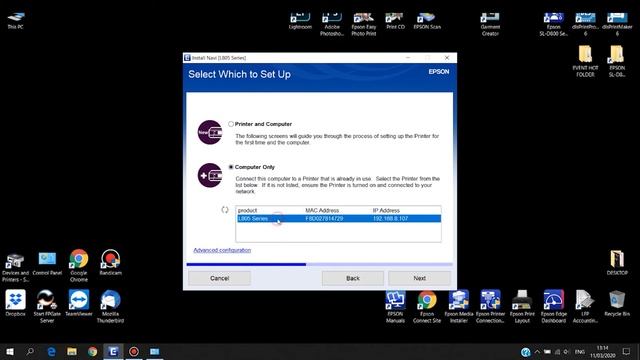Open the dlsPrintPro 6 desktop shortcut

click(585, 24)
